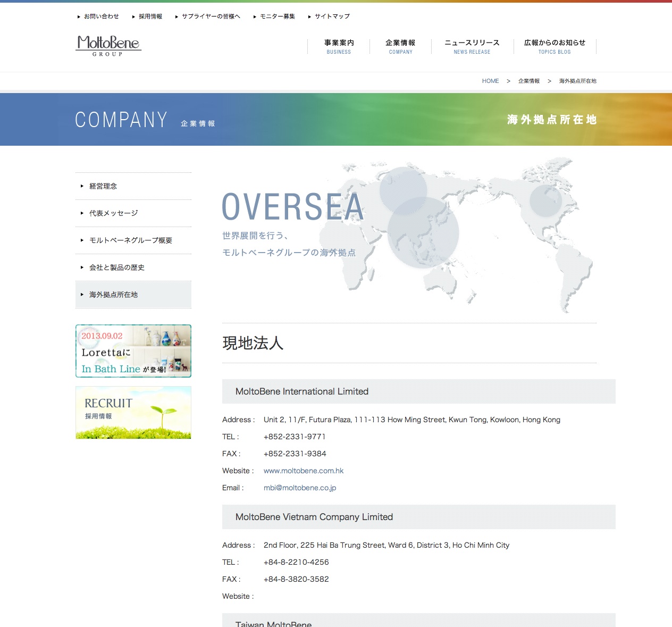The width and height of the screenshot is (672, 627).
Task: Click the Ho Chi Minh City address text
Action: (387, 545)
